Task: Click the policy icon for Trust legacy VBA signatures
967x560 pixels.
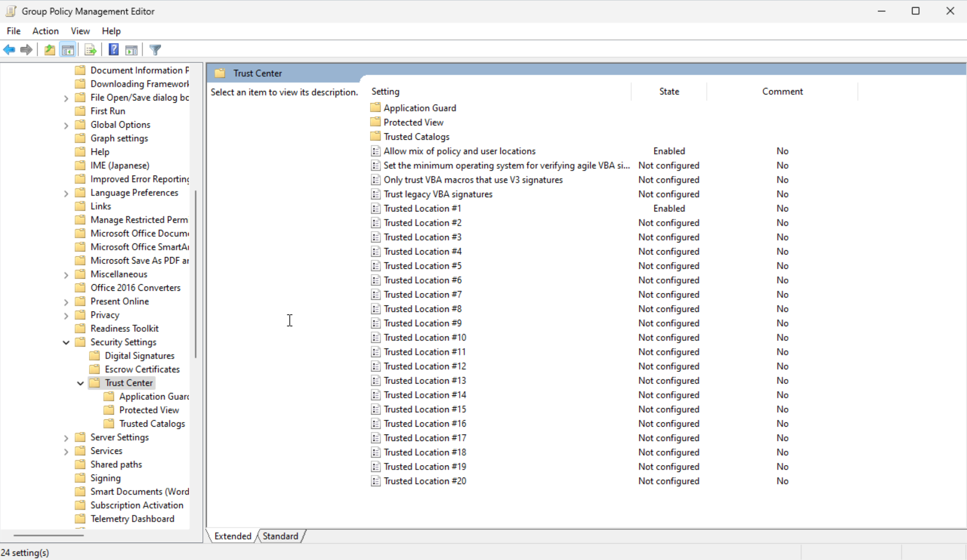Action: point(376,194)
